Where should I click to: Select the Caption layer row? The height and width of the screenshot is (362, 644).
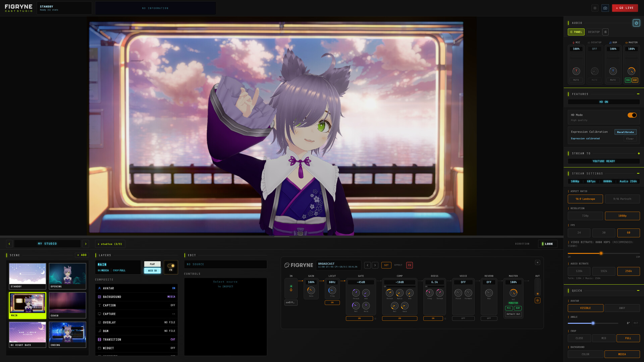pyautogui.click(x=137, y=305)
